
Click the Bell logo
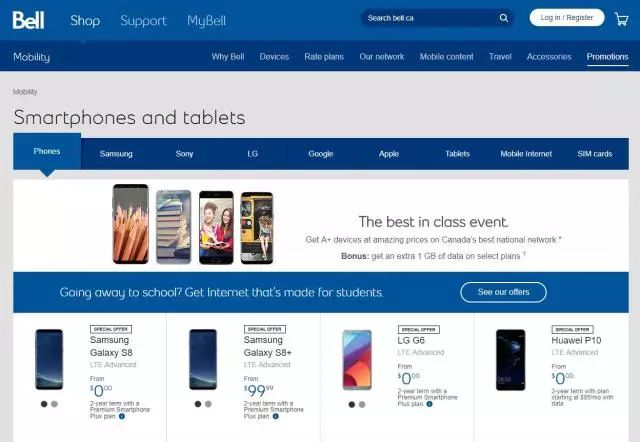tap(28, 20)
